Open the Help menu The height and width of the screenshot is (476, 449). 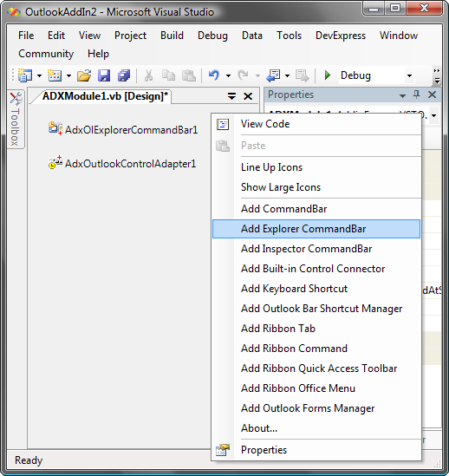click(x=98, y=54)
